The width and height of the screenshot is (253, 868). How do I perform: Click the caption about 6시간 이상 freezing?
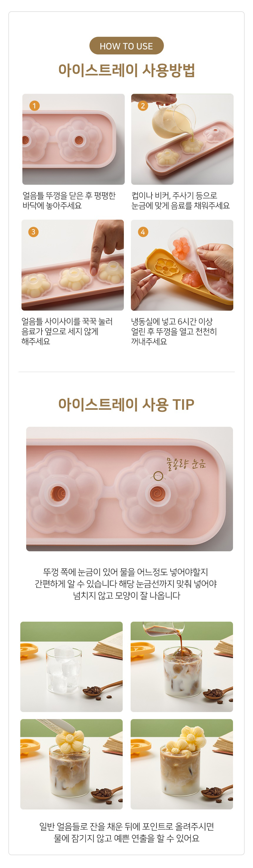pos(174,331)
